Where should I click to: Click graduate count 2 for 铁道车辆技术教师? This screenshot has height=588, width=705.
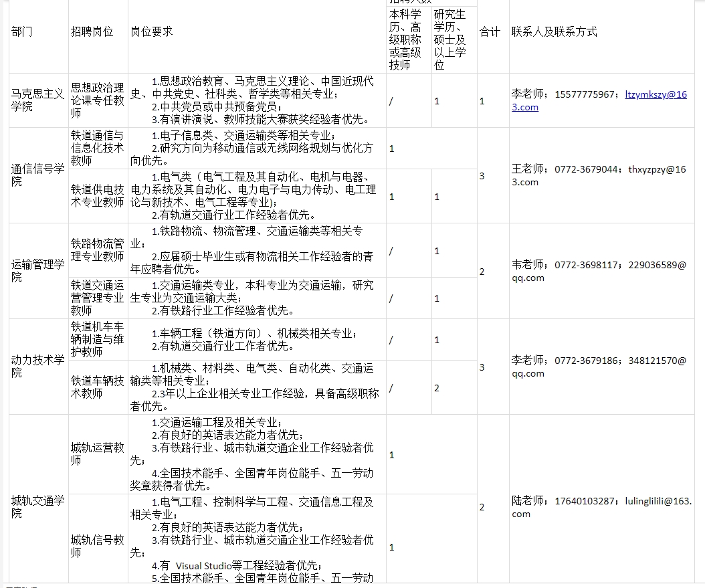pos(454,387)
